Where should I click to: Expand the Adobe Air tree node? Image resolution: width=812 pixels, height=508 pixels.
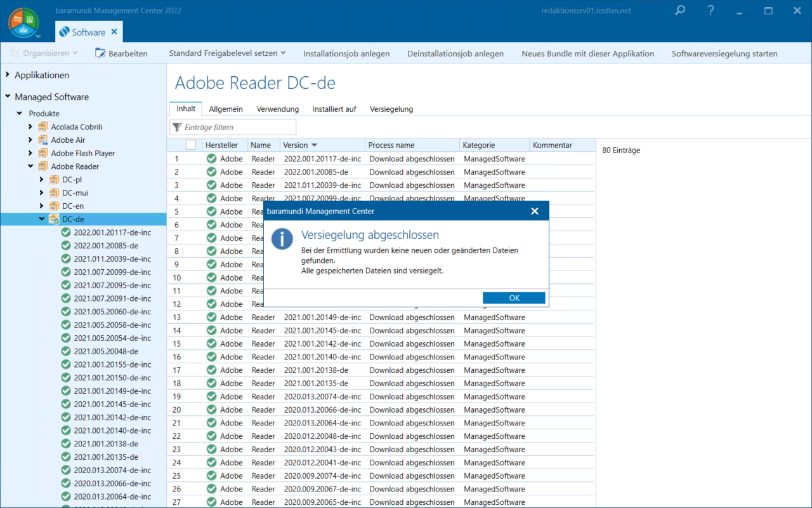point(30,140)
